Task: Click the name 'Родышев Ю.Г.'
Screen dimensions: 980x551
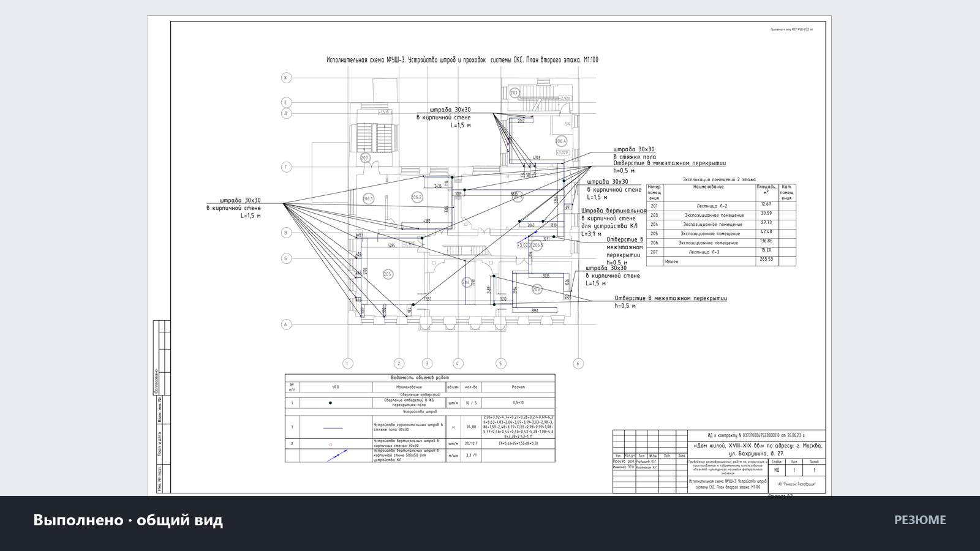Action: click(x=647, y=461)
